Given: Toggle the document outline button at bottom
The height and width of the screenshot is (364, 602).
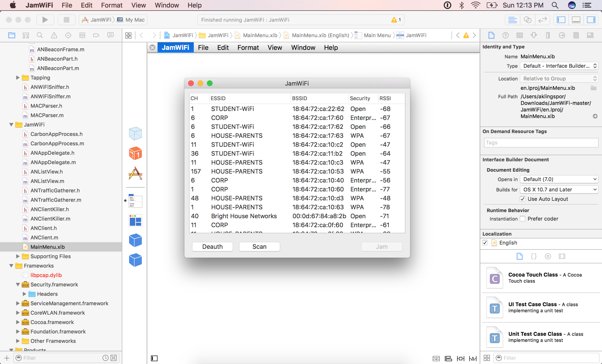Looking at the screenshot, I should [154, 358].
